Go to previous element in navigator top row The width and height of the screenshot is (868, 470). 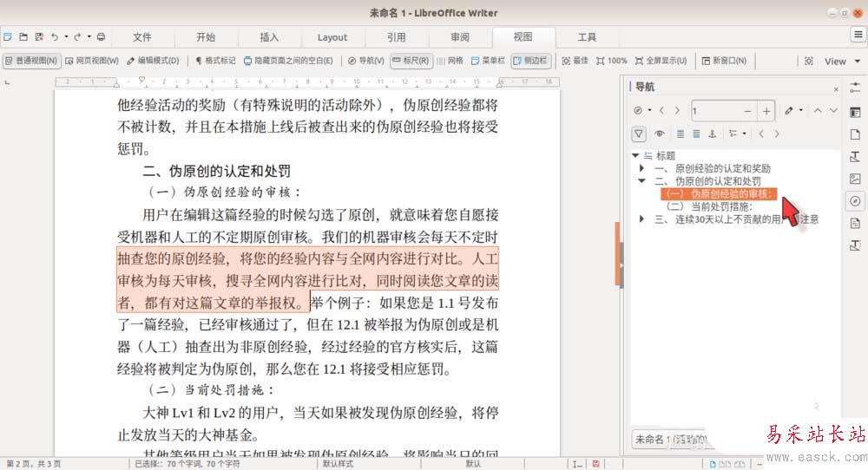[661, 111]
